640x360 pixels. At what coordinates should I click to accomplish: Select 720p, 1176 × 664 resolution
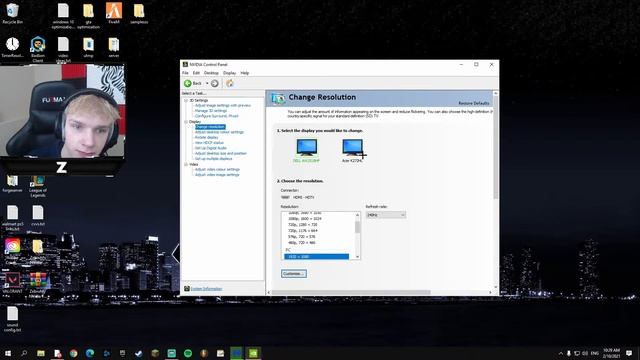(x=302, y=231)
